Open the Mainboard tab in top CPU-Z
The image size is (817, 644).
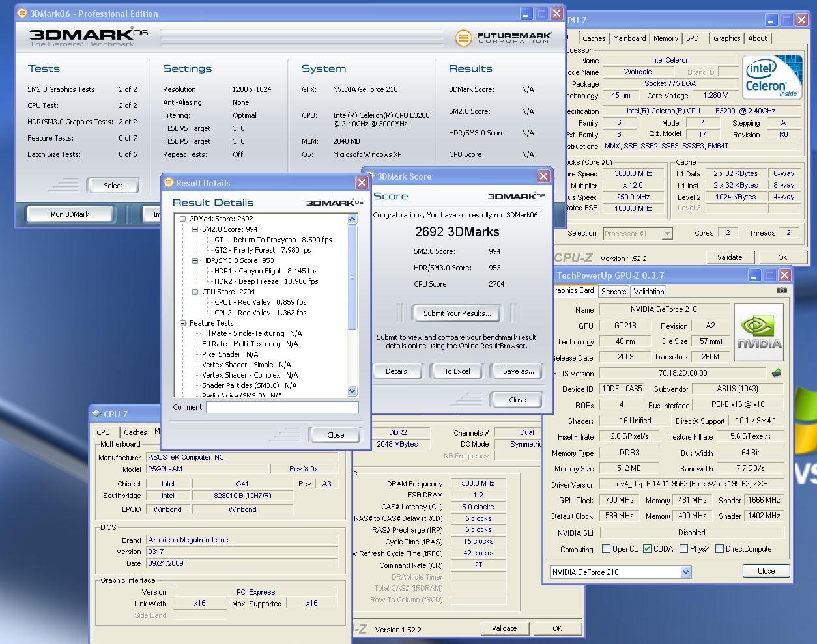click(629, 38)
